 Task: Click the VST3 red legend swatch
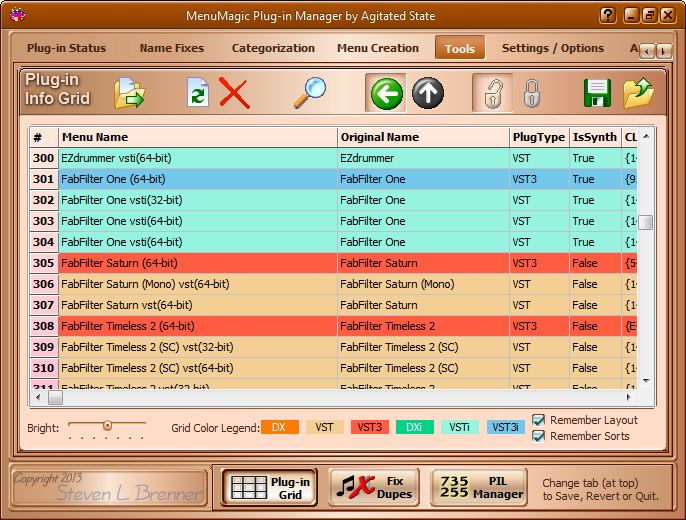point(370,427)
